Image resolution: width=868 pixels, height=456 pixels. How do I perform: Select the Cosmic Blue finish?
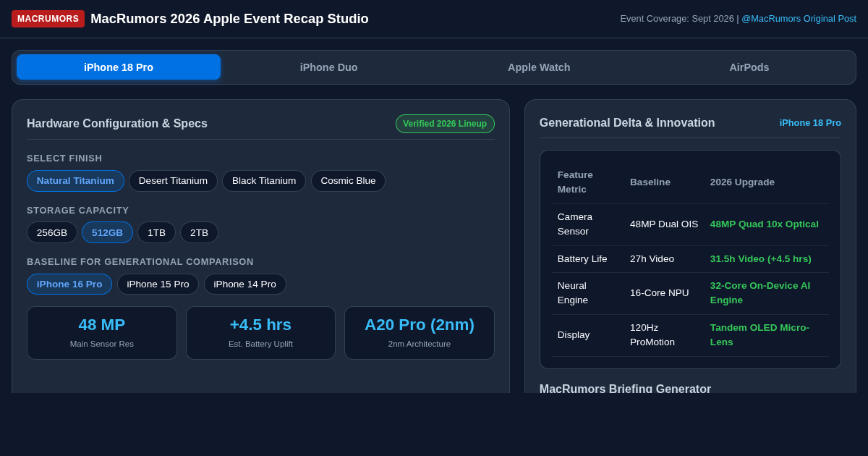click(x=348, y=181)
